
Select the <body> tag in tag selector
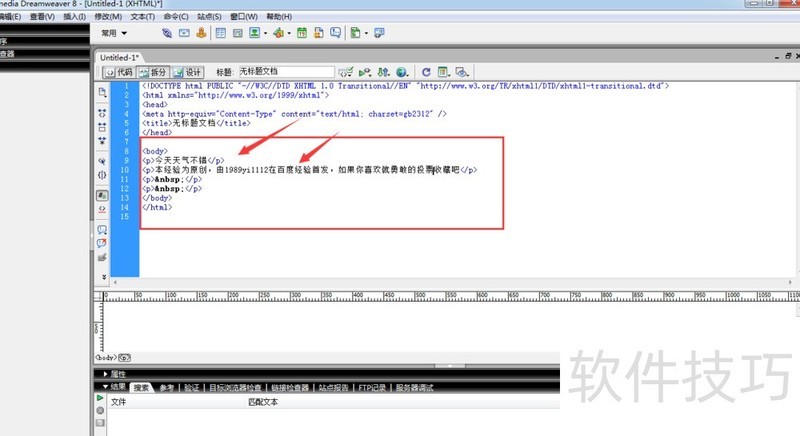106,357
